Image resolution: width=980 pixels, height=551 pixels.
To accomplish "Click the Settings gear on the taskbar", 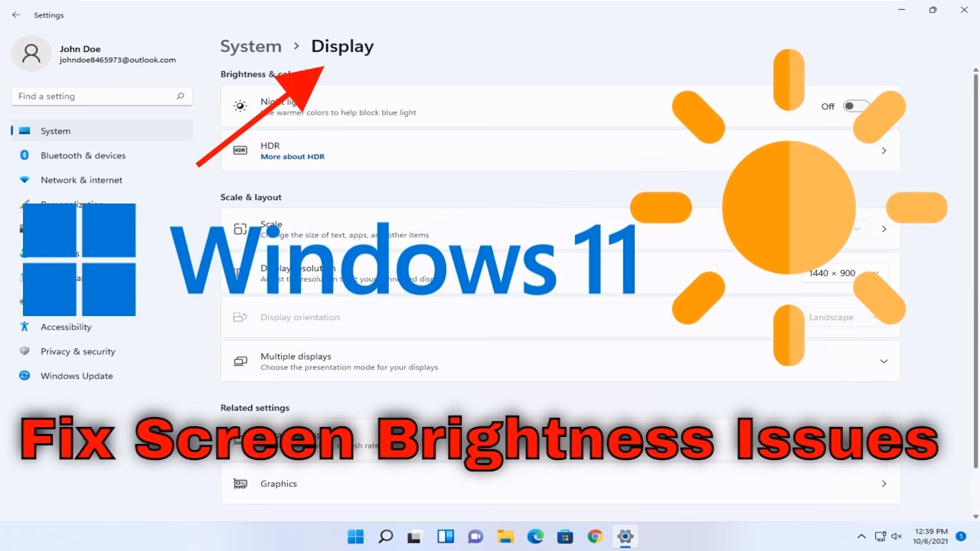I will [x=626, y=536].
